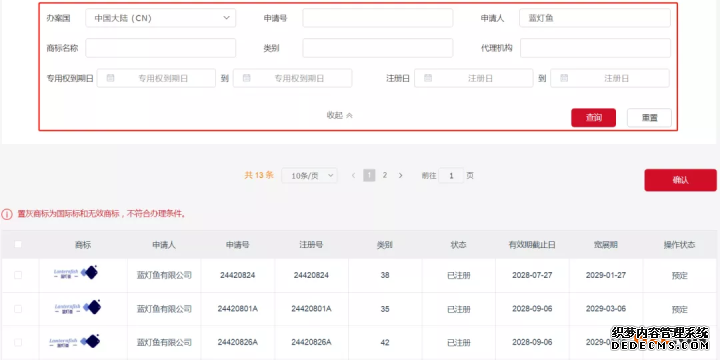This screenshot has height=360, width=720.
Task: Click category cell 42
Action: coord(385,343)
